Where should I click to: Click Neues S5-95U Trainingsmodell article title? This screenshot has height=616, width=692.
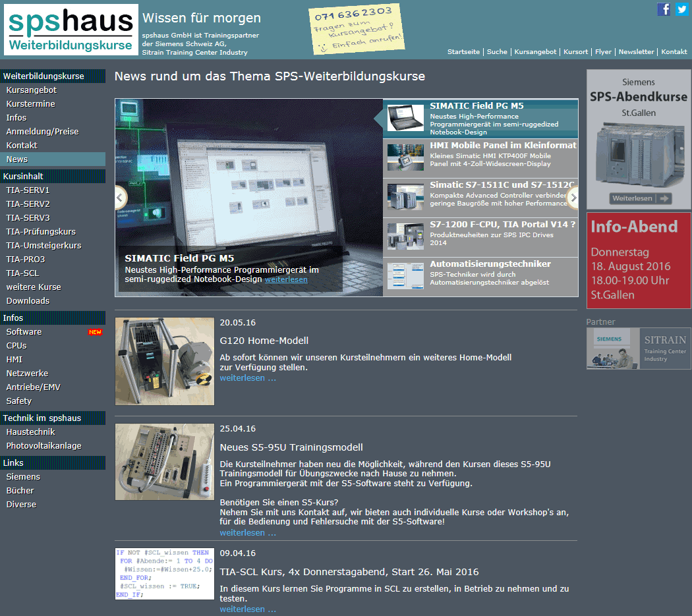291,447
